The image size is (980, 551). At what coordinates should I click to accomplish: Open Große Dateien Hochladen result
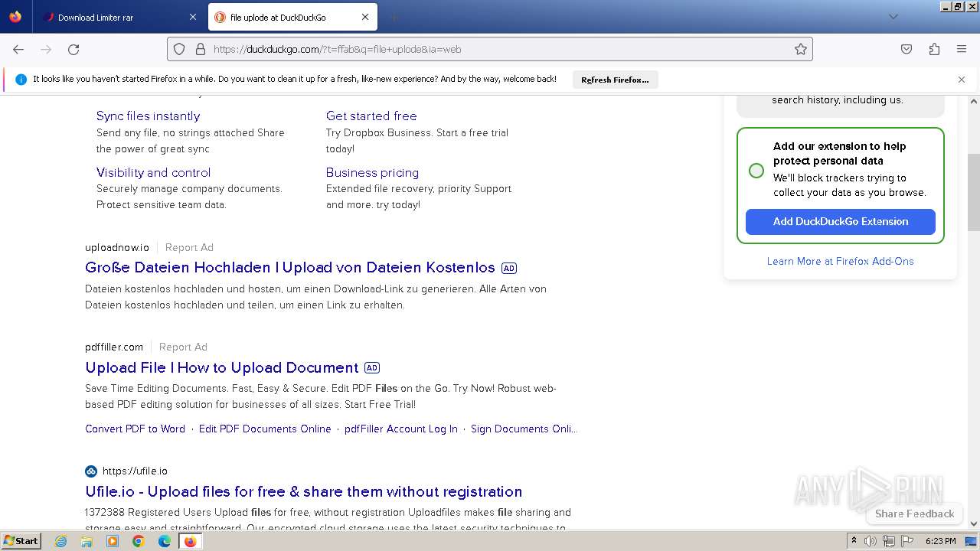(290, 267)
